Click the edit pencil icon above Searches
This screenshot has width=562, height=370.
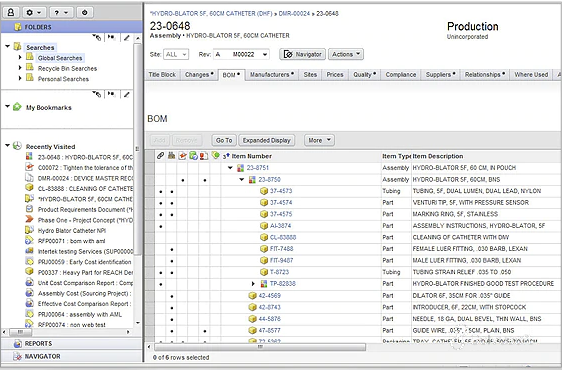[x=127, y=38]
